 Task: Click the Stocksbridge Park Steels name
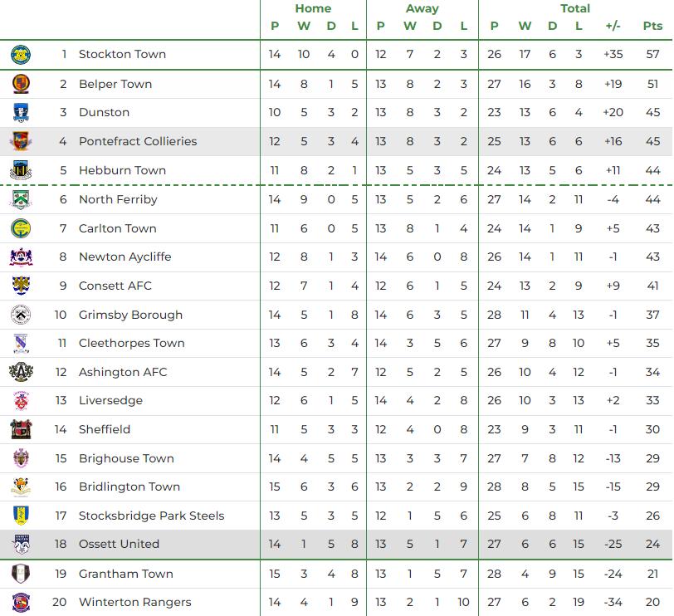(x=151, y=516)
